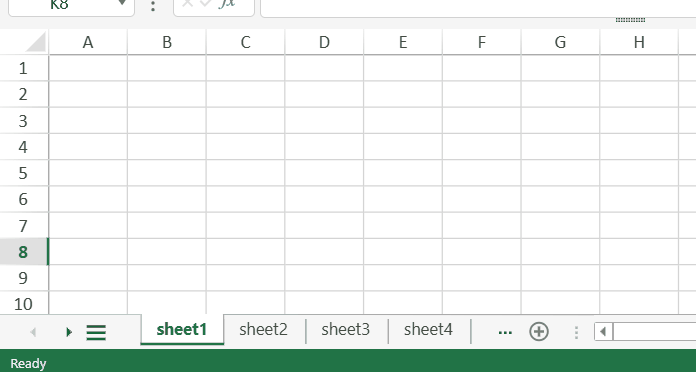696x372 pixels.
Task: Select column H header
Action: point(639,42)
